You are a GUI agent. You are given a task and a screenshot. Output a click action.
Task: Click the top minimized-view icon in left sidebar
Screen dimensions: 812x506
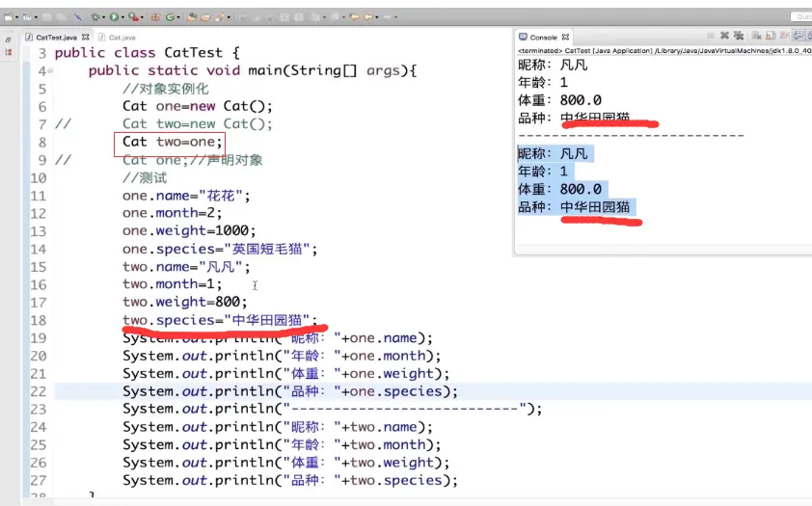(9, 40)
